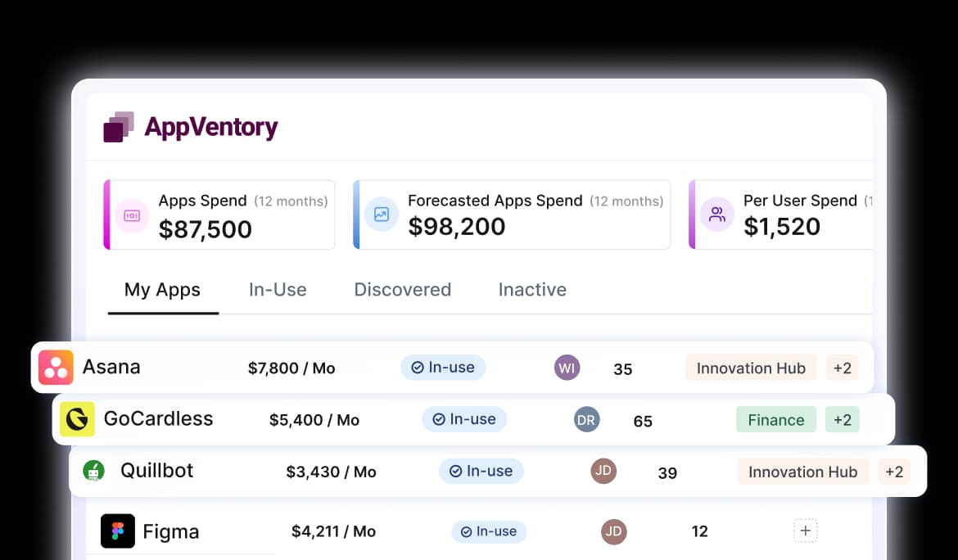Click the $4,211 / Mo price
The image size is (958, 560).
tap(333, 531)
